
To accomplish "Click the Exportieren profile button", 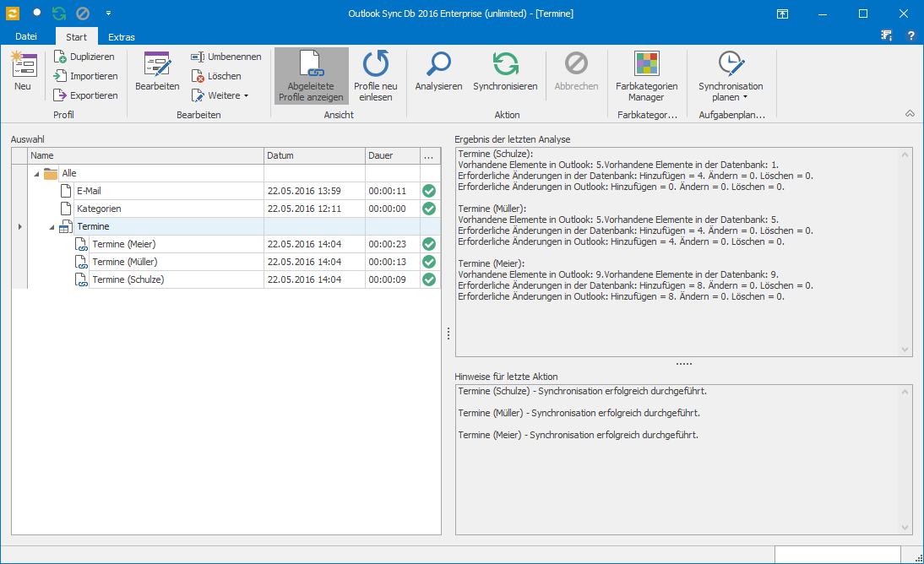I will tap(85, 95).
